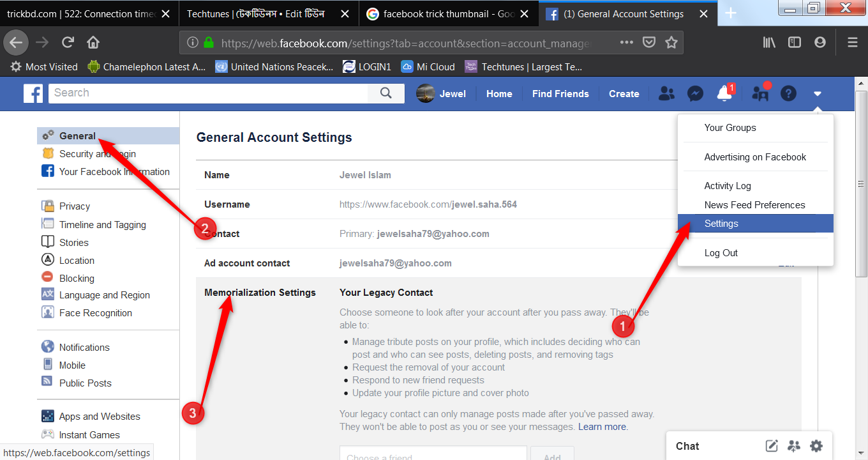Switch to the trickbd.com tab
This screenshot has height=460, width=868.
[89, 13]
